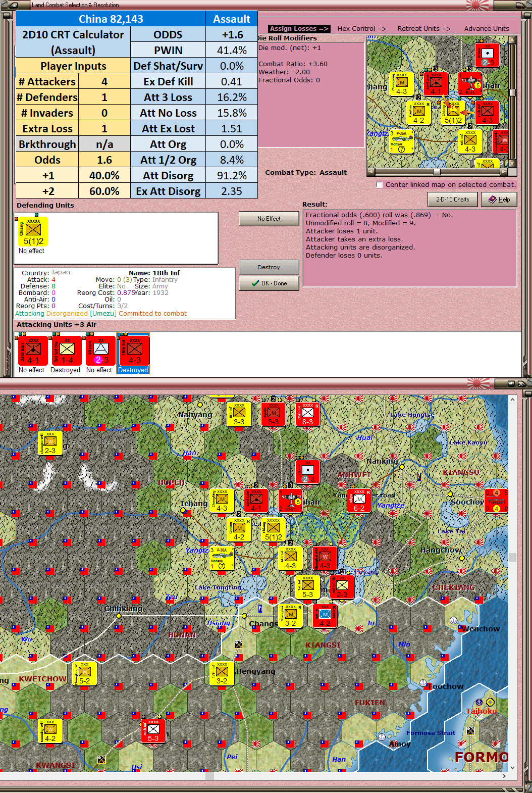The height and width of the screenshot is (793, 532).
Task: Select Chiang 5(1)2 HQ on main map
Action: click(273, 529)
